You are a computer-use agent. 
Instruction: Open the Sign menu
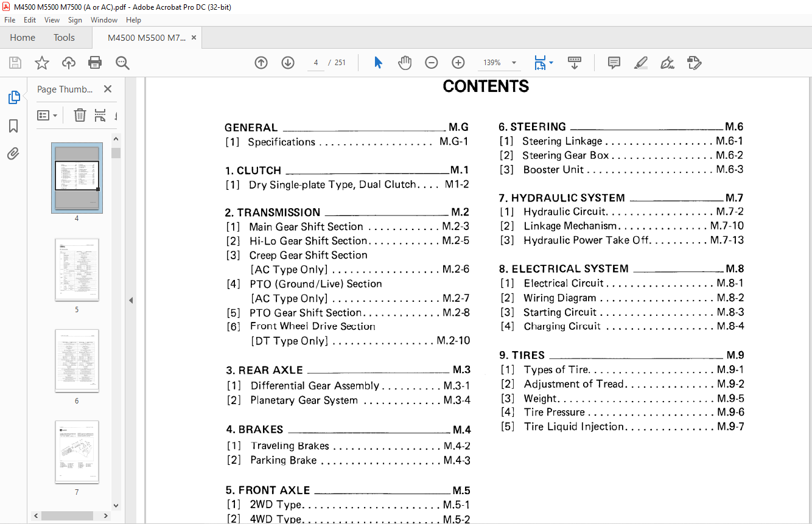pyautogui.click(x=75, y=20)
